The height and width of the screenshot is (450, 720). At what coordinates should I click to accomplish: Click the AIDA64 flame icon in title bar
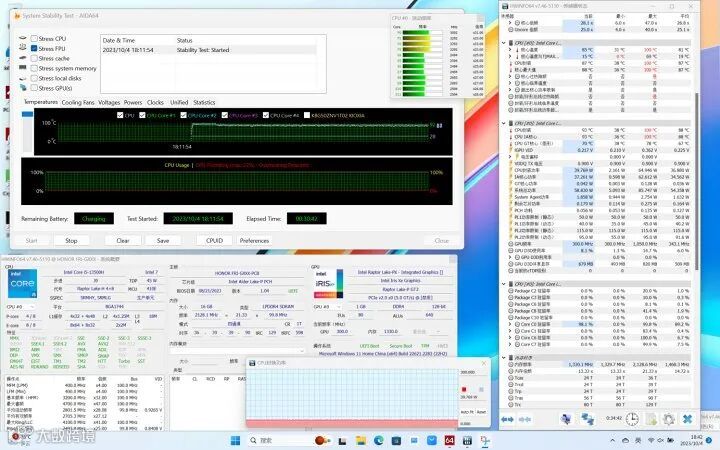click(17, 16)
